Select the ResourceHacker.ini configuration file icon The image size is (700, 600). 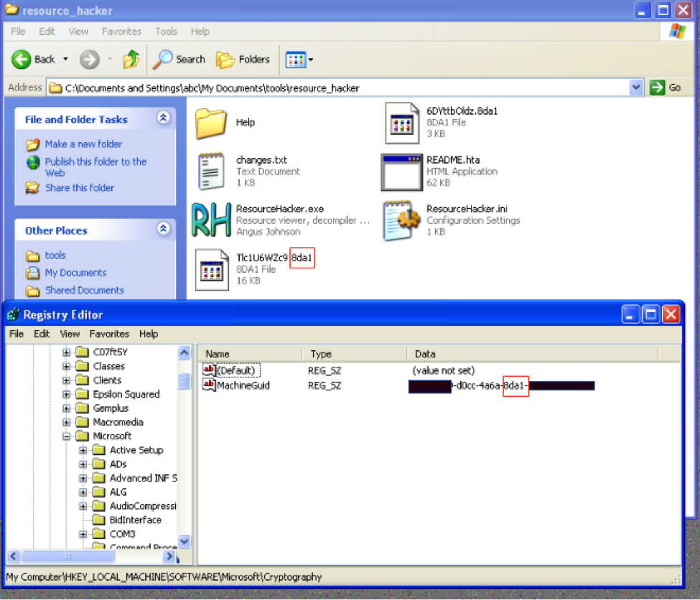pos(401,220)
